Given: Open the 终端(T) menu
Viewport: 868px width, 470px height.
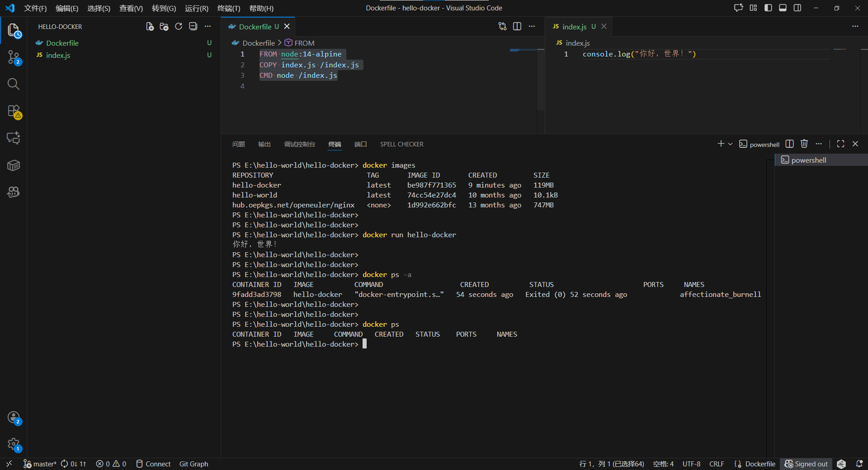Looking at the screenshot, I should [x=229, y=8].
